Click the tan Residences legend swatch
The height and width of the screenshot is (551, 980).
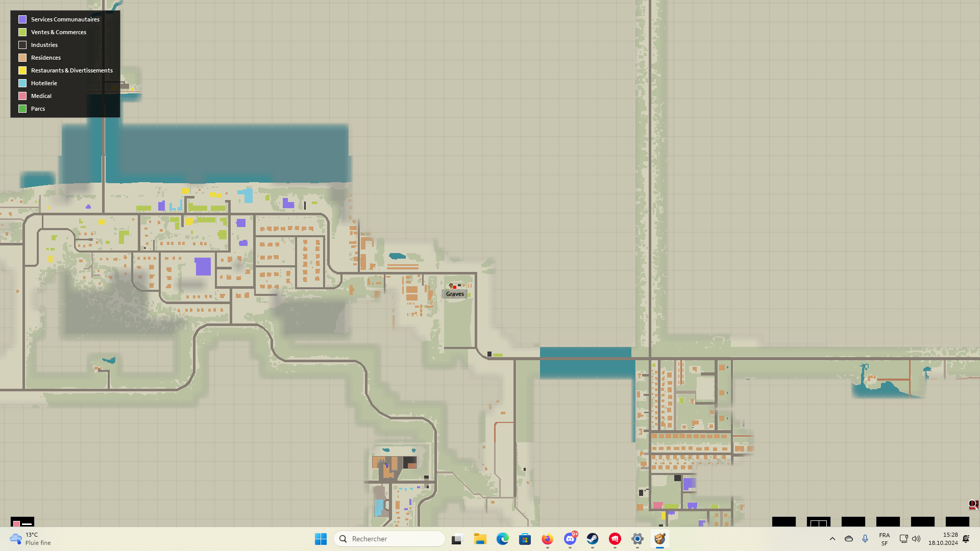pos(22,58)
